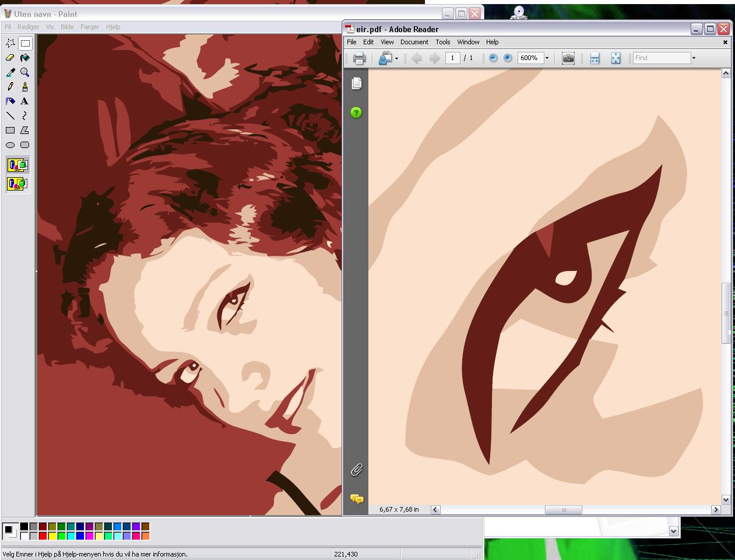Open the Attachments paperclip panel
The height and width of the screenshot is (560, 735).
point(357,470)
